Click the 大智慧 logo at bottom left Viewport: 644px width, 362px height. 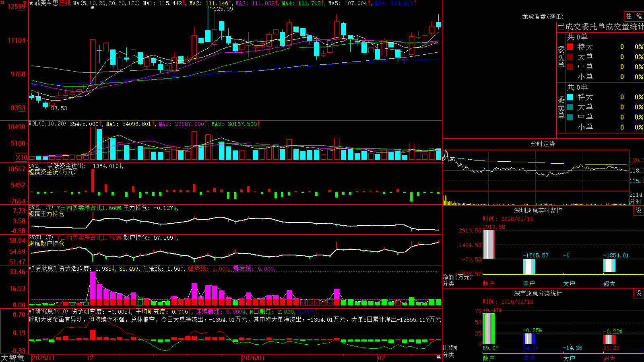(x=12, y=358)
